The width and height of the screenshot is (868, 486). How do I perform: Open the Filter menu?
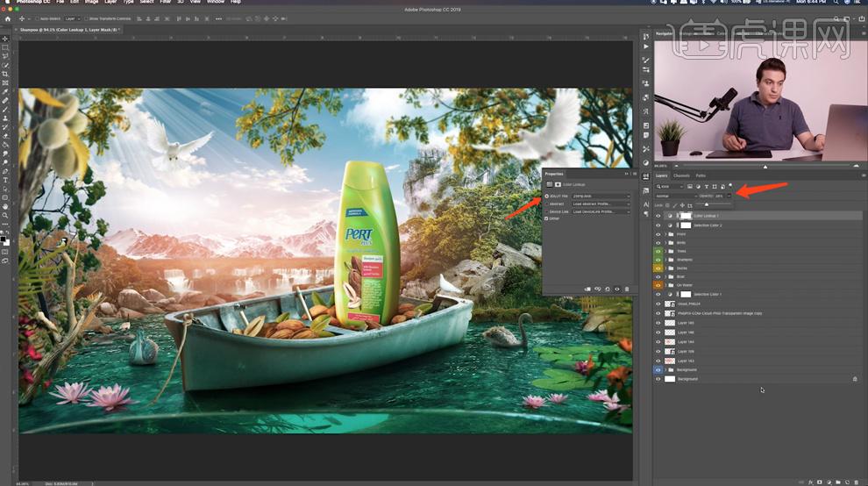click(165, 2)
